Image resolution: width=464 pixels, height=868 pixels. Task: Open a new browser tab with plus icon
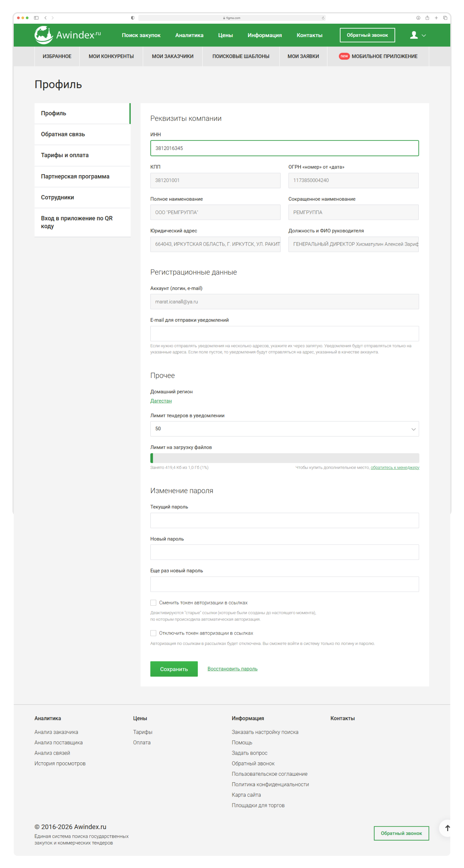click(436, 18)
